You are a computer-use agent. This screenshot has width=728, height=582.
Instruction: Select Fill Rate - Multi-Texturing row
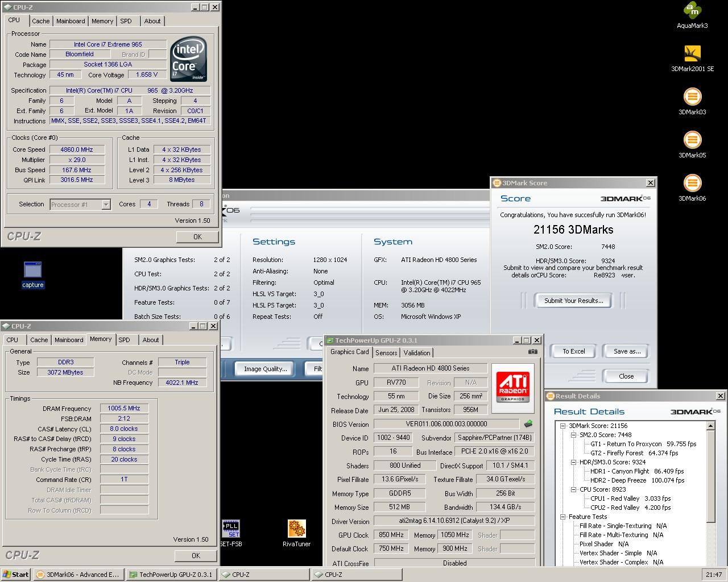pyautogui.click(x=621, y=535)
